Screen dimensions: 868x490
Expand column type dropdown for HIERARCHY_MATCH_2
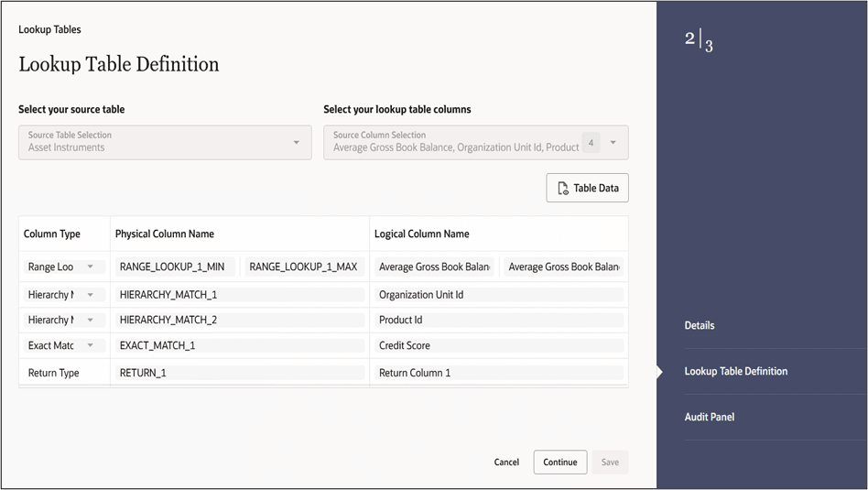64,320
